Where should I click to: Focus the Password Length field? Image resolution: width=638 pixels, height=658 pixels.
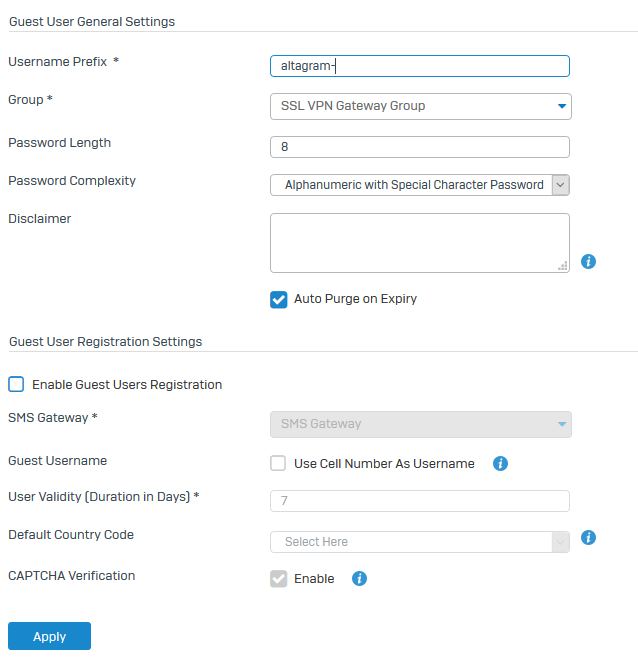tap(420, 147)
